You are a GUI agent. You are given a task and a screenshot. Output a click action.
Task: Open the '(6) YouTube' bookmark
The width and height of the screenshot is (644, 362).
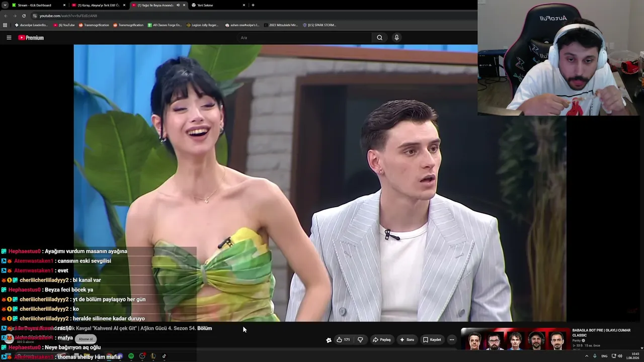coord(64,25)
